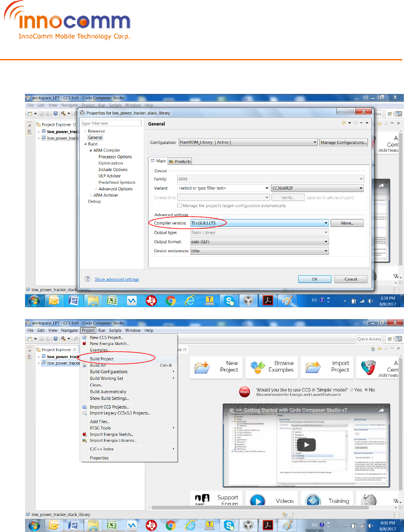Open Training icon in lower Getting Started page
This screenshot has width=404, height=532.
[313, 501]
